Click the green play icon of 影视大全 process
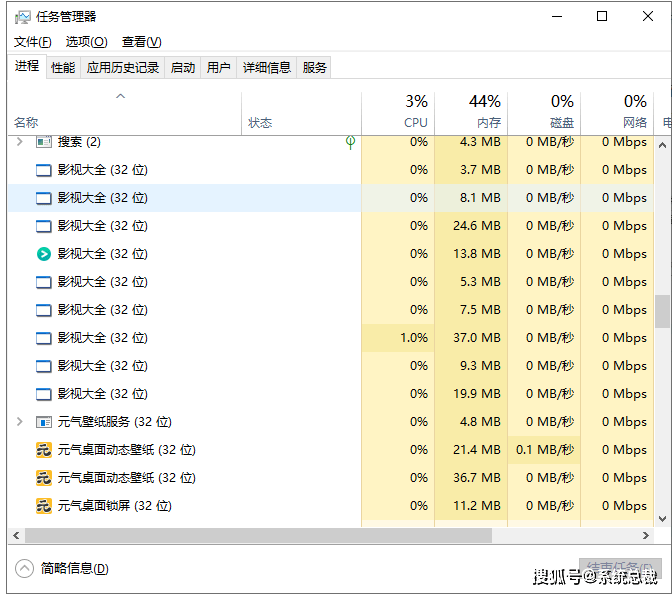Viewport: 672px width, 594px height. [43, 254]
